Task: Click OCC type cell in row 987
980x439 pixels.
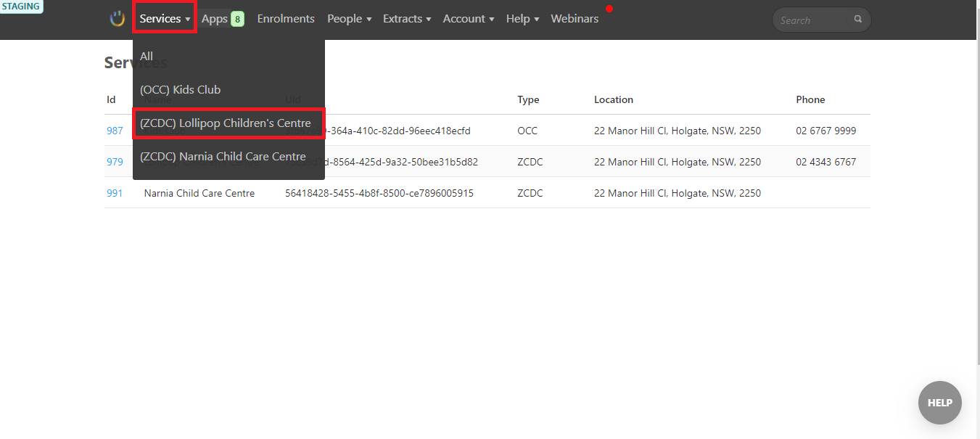Action: (527, 131)
